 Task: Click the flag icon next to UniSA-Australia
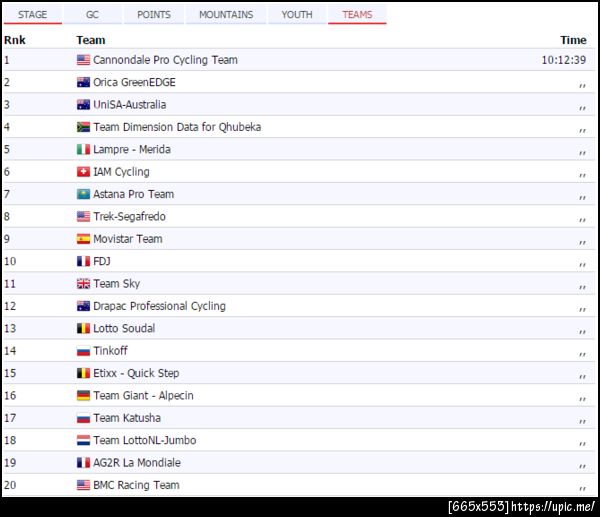(83, 104)
